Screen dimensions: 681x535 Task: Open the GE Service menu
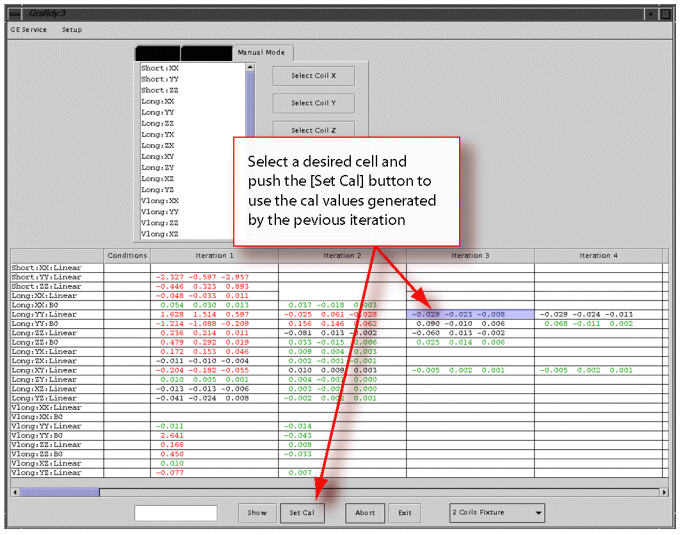28,30
